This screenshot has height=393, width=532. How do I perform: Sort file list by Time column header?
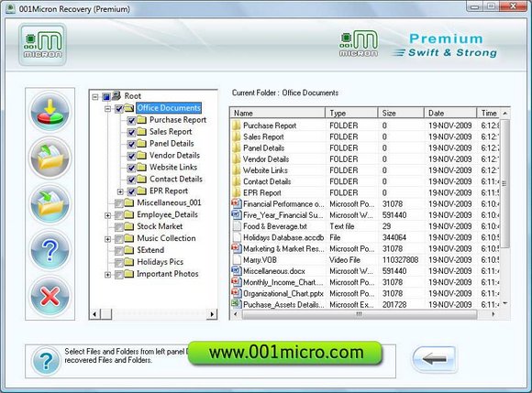point(489,113)
